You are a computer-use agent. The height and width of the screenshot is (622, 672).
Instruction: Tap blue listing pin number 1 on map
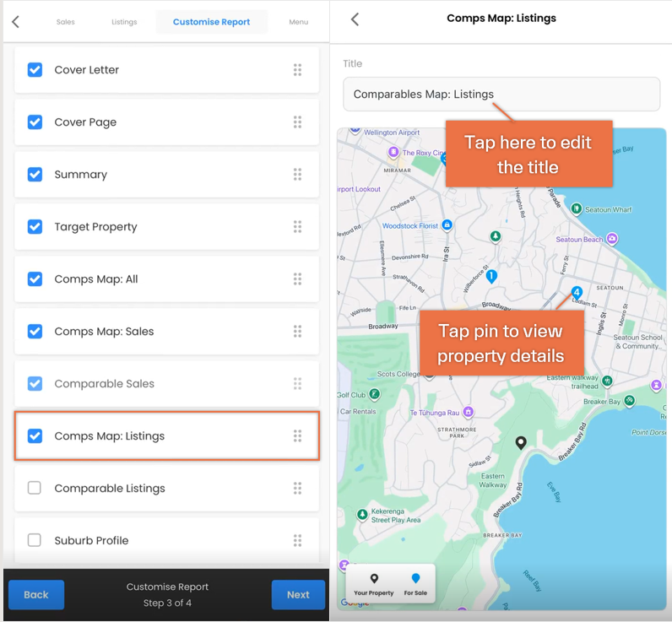(491, 276)
